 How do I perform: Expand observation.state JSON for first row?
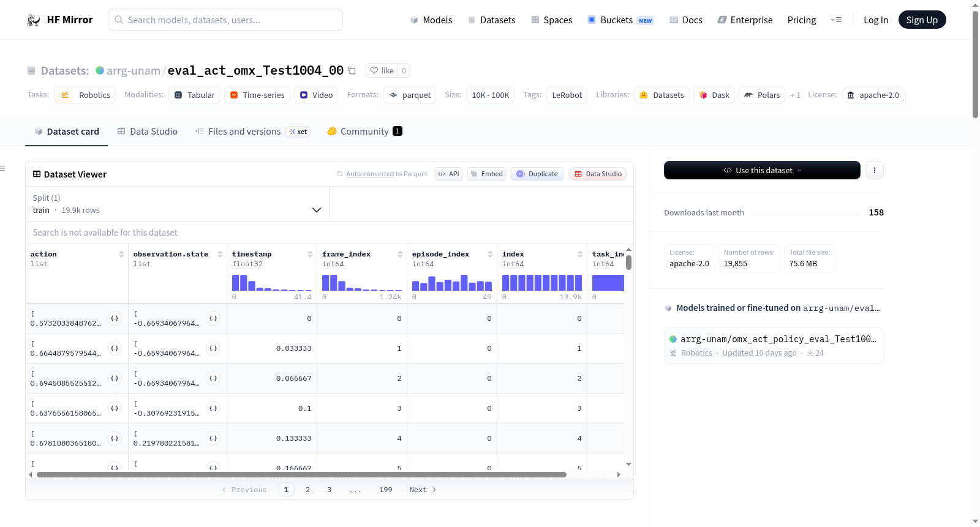pos(213,318)
